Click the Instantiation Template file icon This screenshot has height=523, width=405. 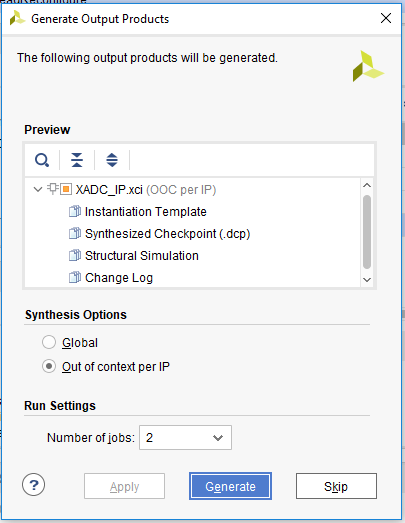pos(75,211)
